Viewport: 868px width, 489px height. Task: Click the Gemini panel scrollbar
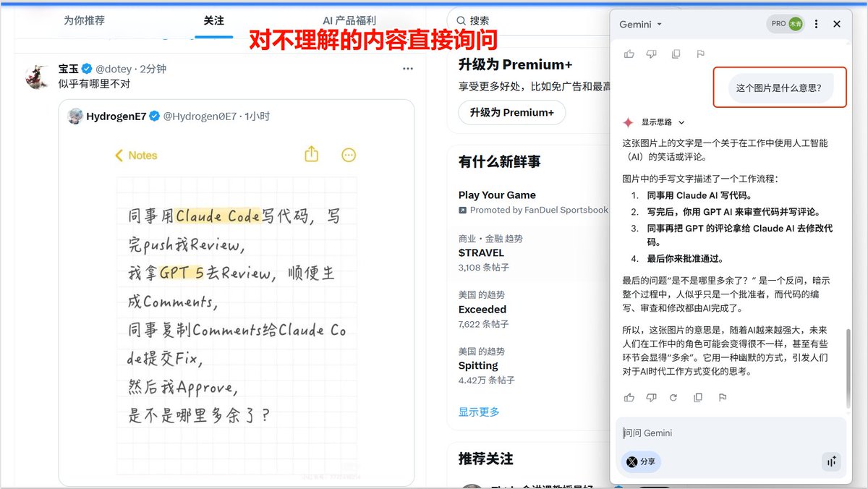click(x=849, y=369)
